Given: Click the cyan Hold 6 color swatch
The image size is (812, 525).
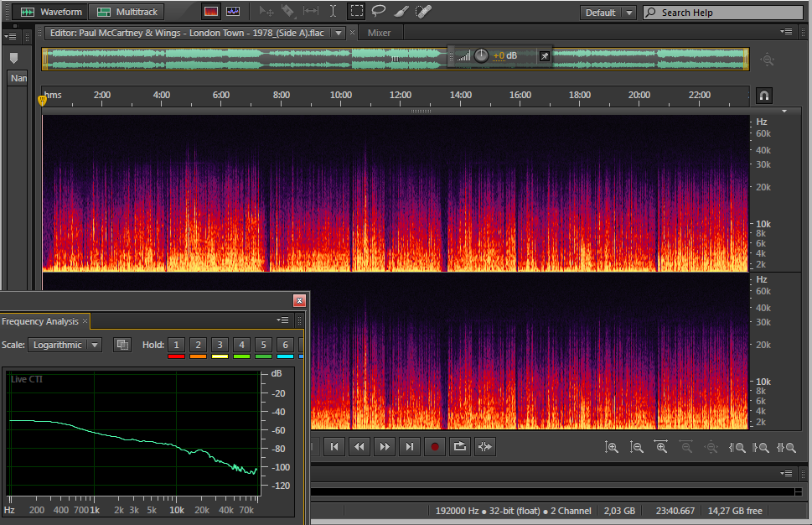Looking at the screenshot, I should [285, 356].
